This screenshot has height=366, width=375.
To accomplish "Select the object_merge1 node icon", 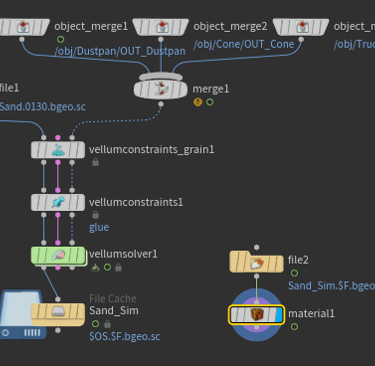I will point(23,26).
